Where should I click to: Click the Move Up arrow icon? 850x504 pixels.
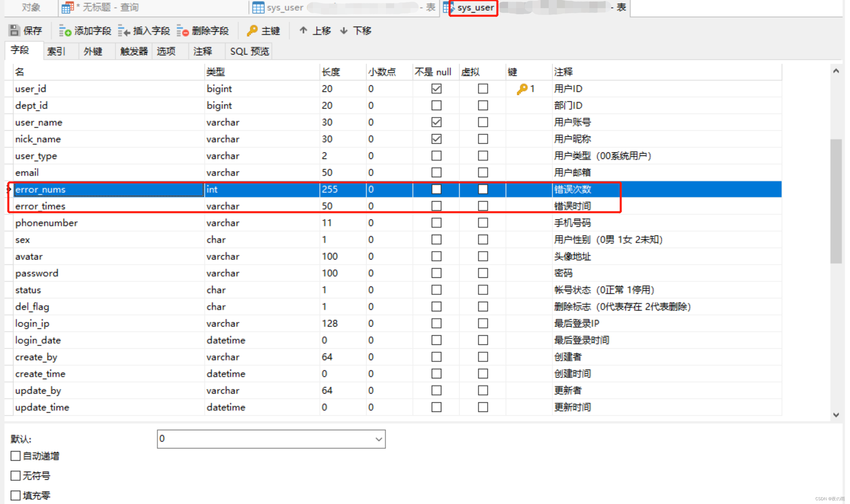(x=303, y=30)
